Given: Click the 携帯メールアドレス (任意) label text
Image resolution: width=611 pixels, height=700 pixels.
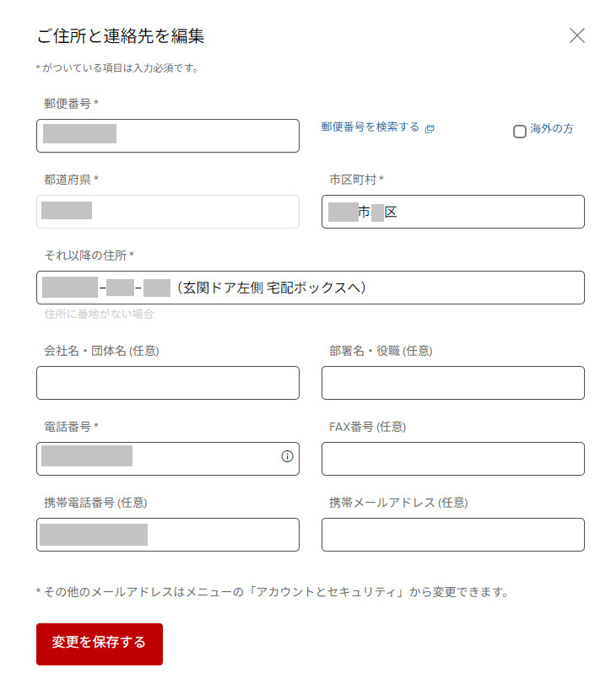Looking at the screenshot, I should 398,503.
